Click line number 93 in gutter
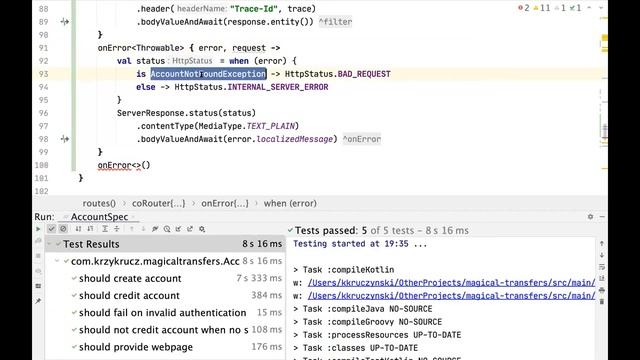This screenshot has height=360, width=640. point(43,74)
